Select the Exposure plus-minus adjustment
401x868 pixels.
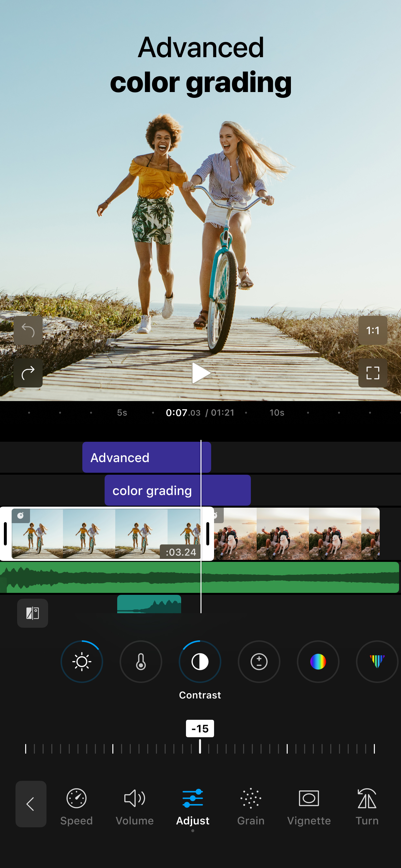(x=259, y=661)
